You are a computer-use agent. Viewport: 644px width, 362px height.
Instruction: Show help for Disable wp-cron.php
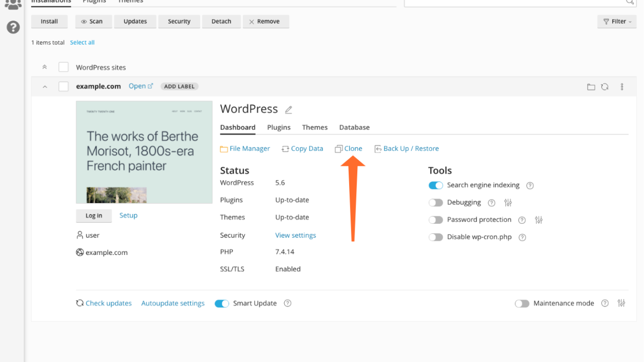click(522, 237)
